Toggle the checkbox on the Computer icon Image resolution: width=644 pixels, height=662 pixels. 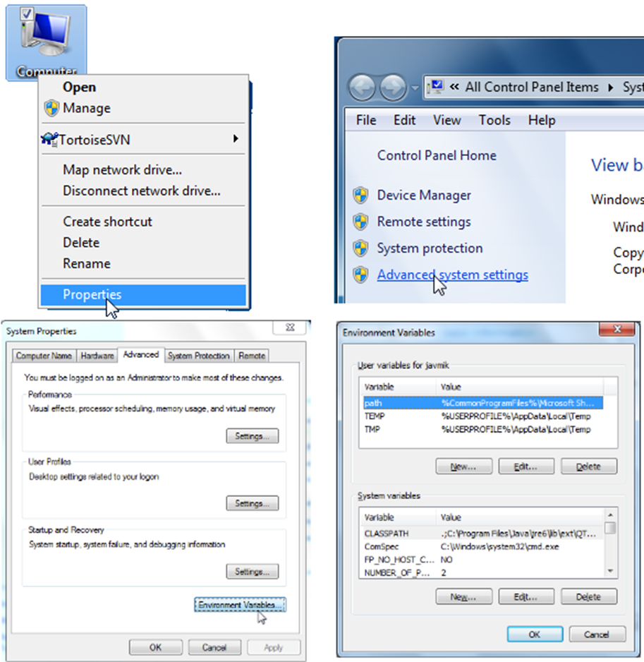pyautogui.click(x=27, y=14)
